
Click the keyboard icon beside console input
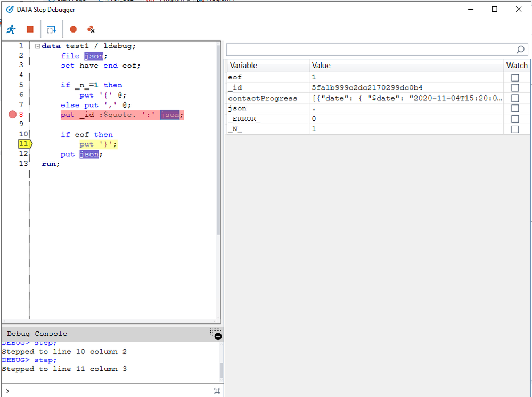point(217,391)
